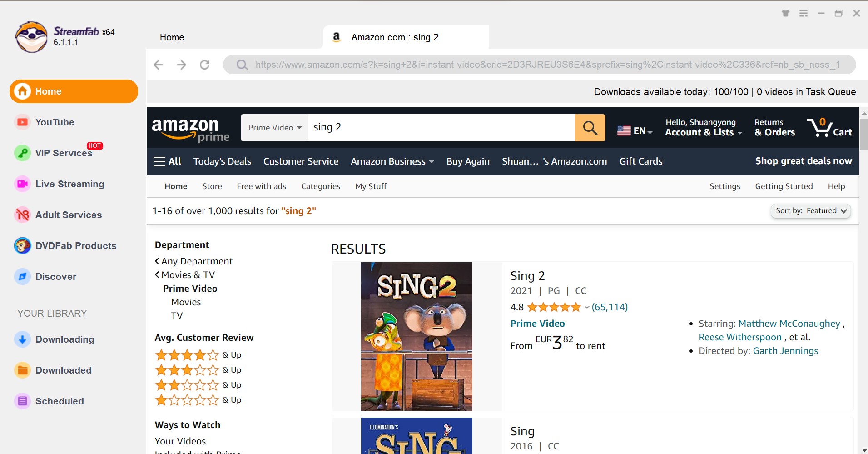Open the Free with ads menu item
Viewport: 868px width, 454px height.
tap(262, 186)
